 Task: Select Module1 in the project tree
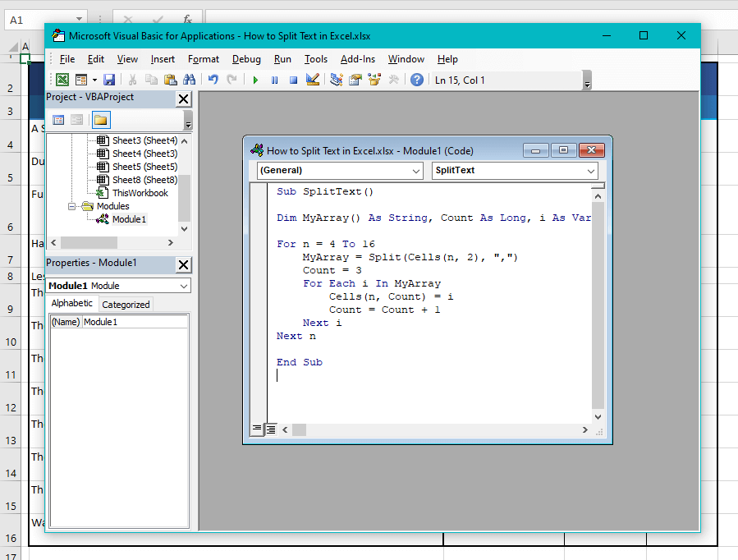pyautogui.click(x=129, y=219)
